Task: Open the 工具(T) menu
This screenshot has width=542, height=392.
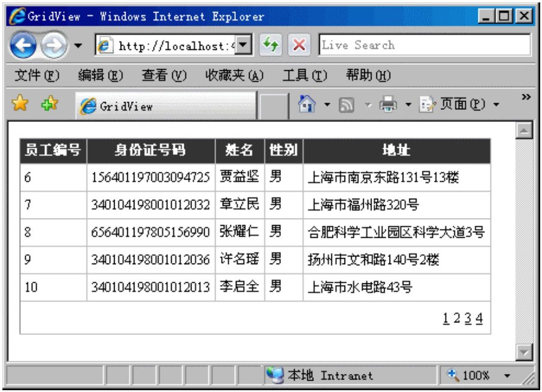Action: click(x=304, y=75)
